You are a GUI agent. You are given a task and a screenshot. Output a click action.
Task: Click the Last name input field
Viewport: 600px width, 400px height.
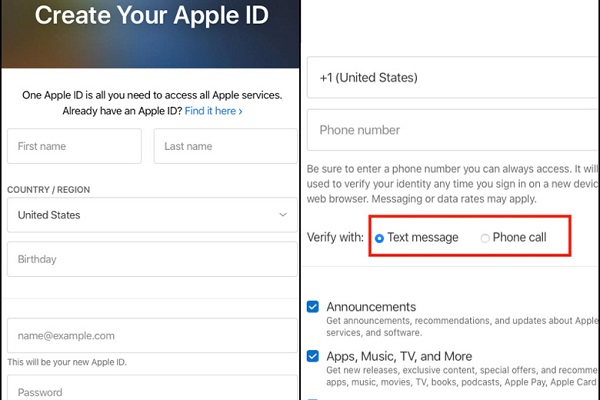[x=225, y=146]
